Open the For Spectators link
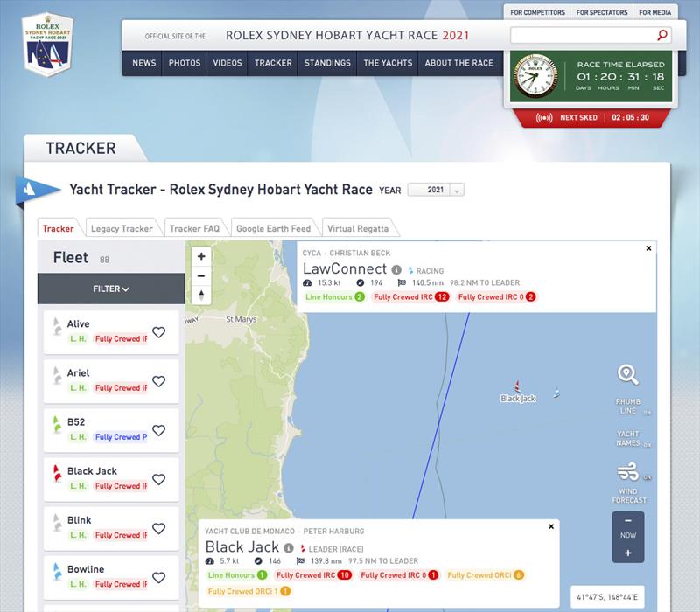This screenshot has width=700, height=612. (x=602, y=12)
